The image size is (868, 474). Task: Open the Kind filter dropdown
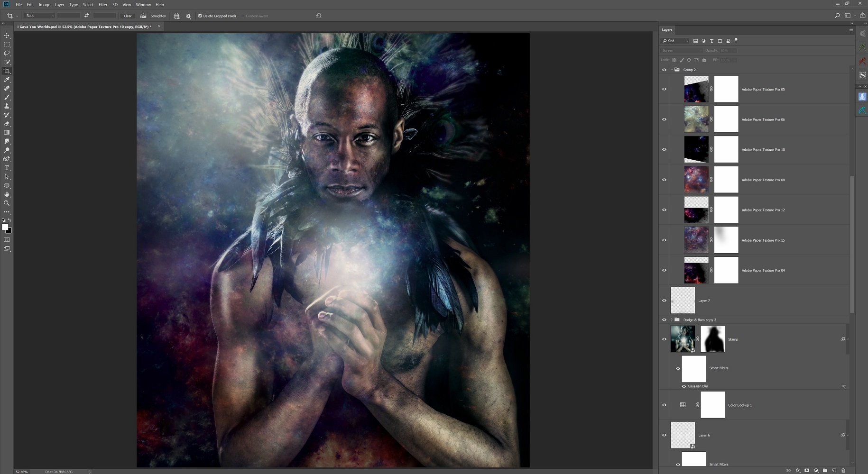(675, 41)
